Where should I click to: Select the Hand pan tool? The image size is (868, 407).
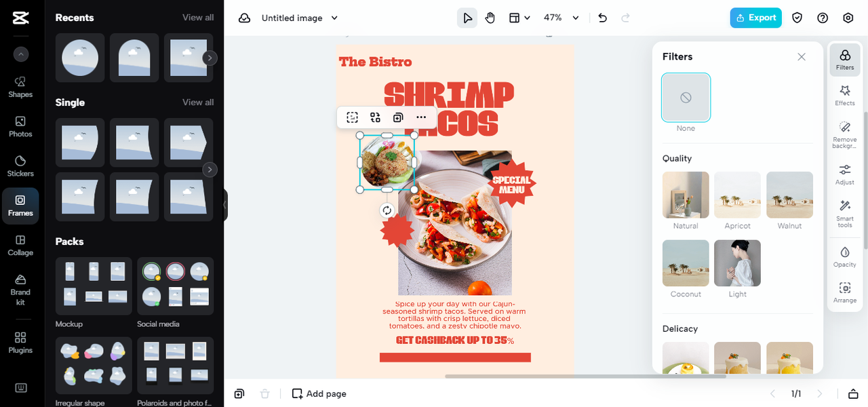pyautogui.click(x=490, y=18)
